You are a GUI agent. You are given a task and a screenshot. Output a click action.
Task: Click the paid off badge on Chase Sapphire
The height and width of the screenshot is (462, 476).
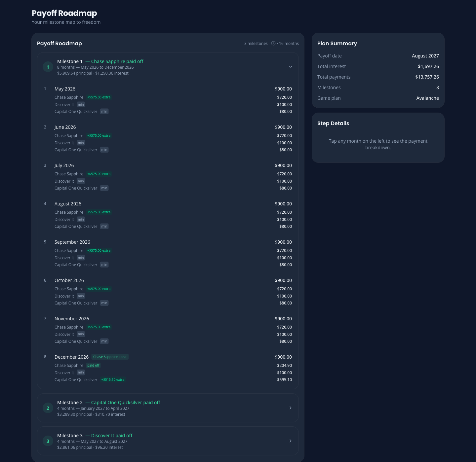click(93, 365)
